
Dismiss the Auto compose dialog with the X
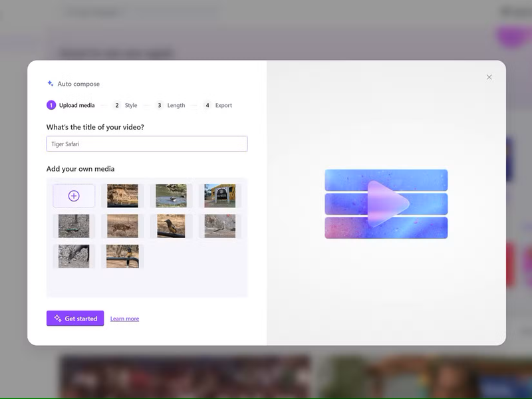[x=489, y=77]
